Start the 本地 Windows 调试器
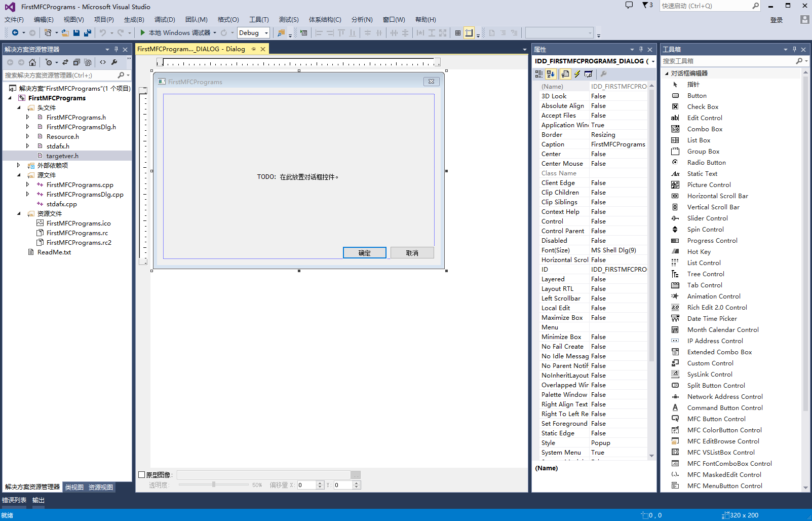812x521 pixels. tap(175, 33)
